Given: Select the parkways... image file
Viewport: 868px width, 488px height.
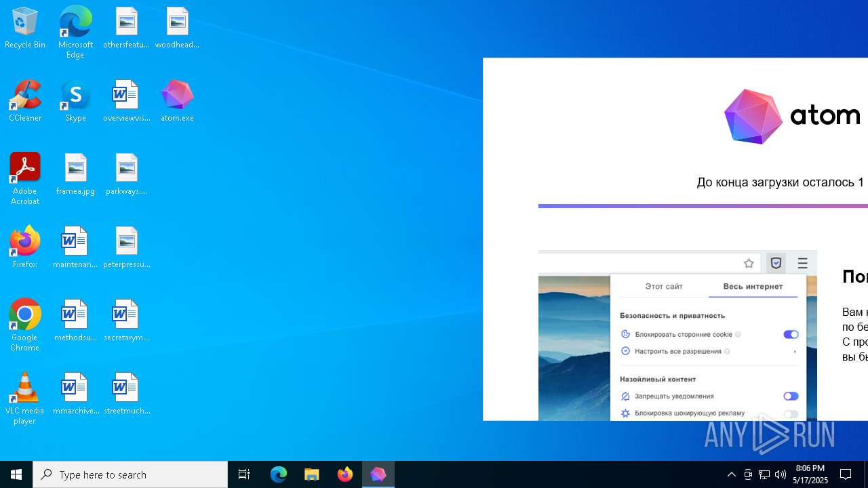Looking at the screenshot, I should pos(126,174).
